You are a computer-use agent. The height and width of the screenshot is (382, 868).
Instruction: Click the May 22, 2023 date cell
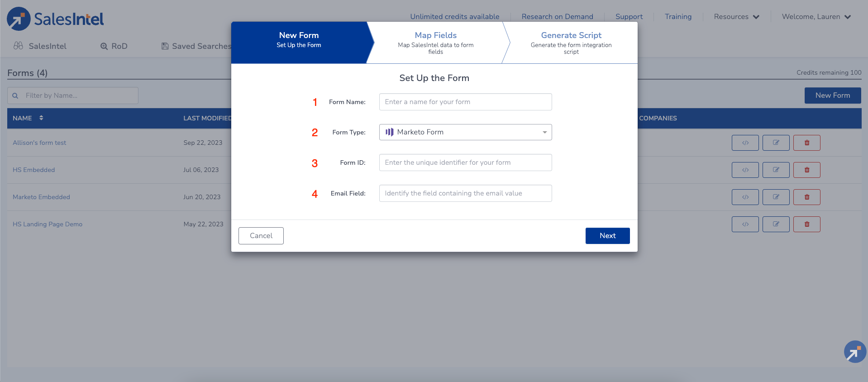point(203,224)
